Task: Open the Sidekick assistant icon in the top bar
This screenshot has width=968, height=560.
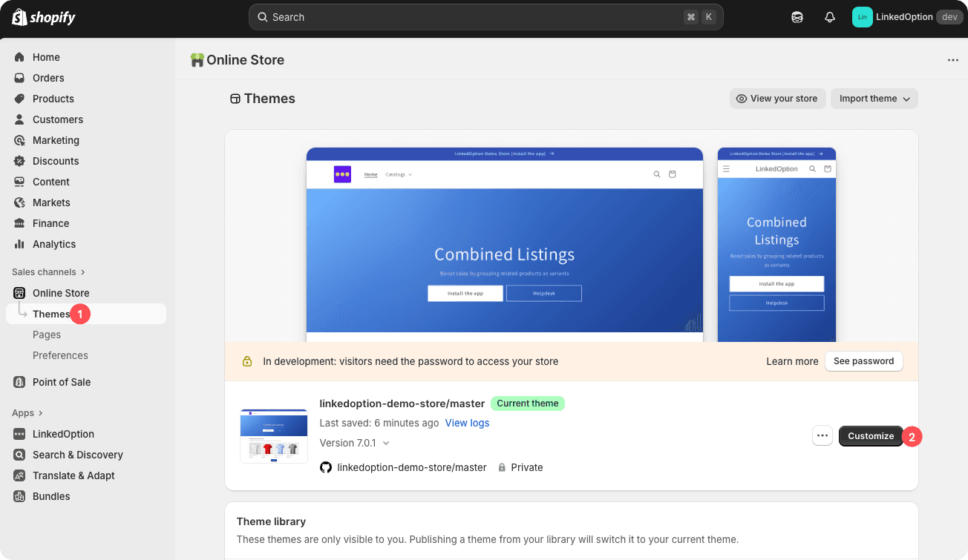Action: (x=797, y=17)
